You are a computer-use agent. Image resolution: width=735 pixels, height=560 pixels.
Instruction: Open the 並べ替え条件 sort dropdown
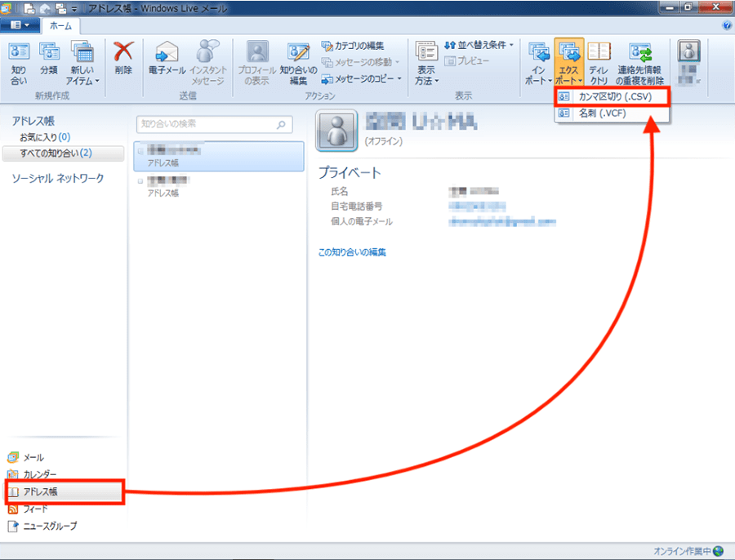[479, 45]
